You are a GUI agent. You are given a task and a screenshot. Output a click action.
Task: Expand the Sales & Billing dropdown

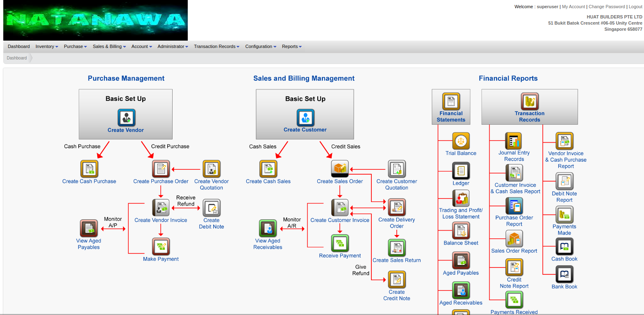[109, 47]
